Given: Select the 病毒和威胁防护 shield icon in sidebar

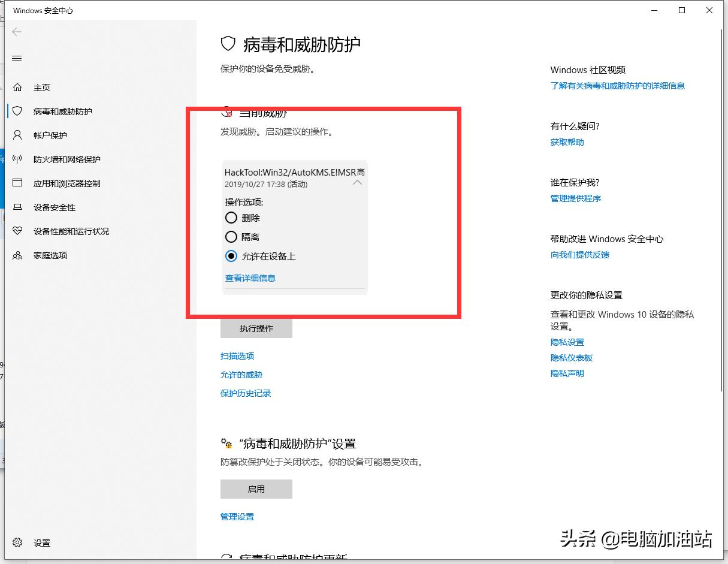Looking at the screenshot, I should [17, 111].
